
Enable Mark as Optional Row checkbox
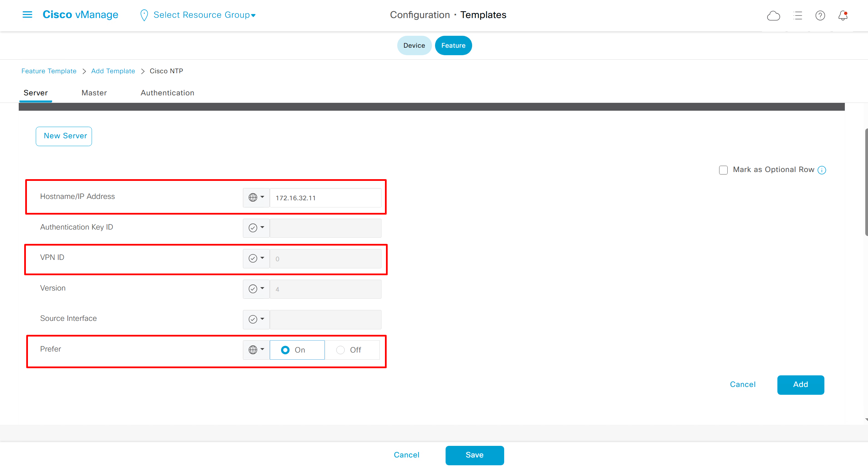pos(723,170)
